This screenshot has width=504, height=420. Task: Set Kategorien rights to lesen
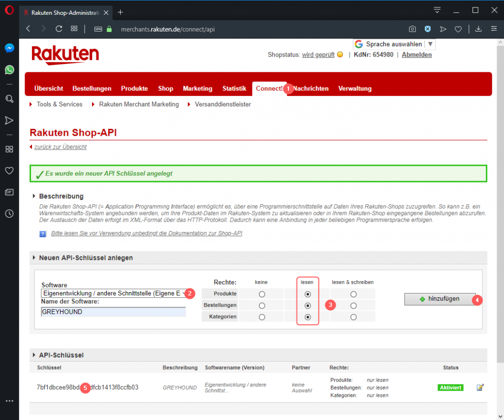click(308, 318)
